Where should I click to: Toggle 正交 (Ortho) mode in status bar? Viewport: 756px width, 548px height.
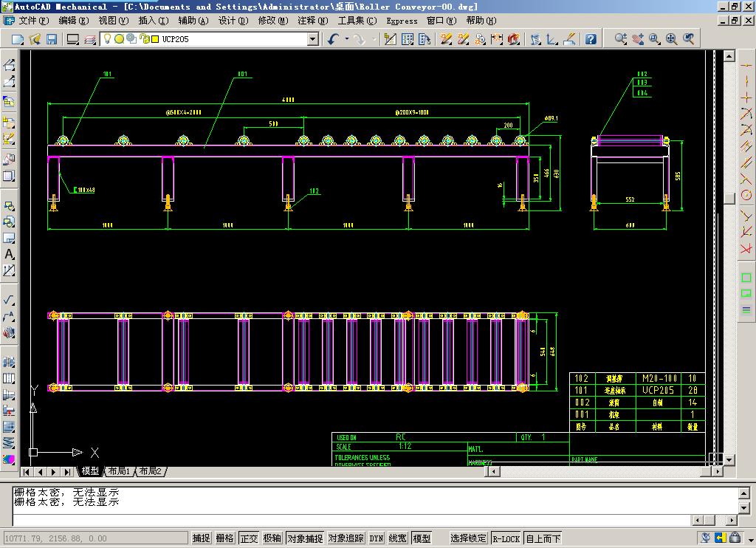pos(249,538)
